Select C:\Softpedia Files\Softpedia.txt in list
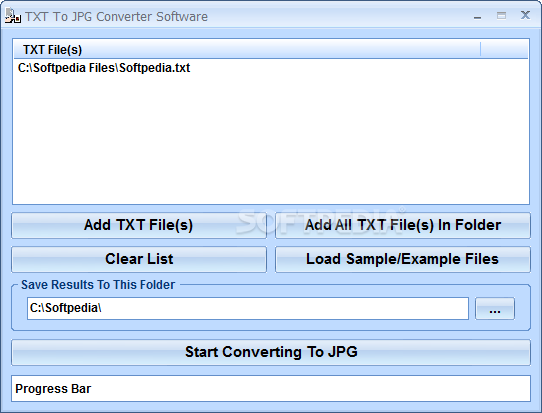The width and height of the screenshot is (542, 413). (x=104, y=68)
